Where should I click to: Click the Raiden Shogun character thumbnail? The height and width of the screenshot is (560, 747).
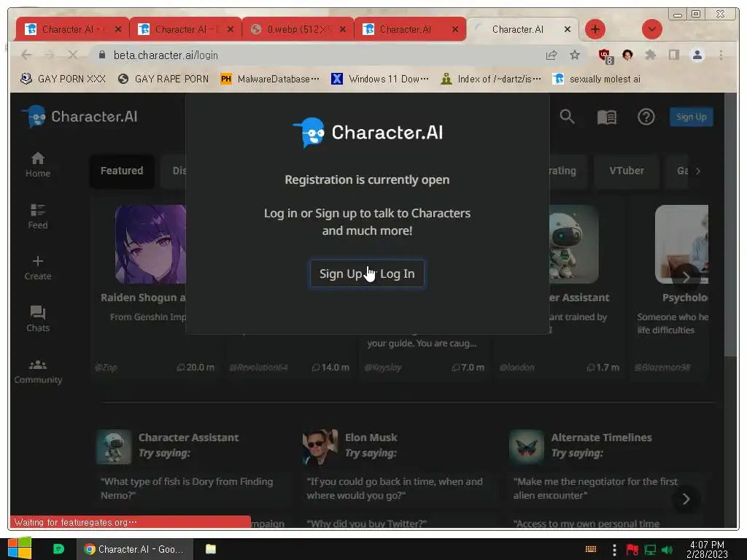150,244
